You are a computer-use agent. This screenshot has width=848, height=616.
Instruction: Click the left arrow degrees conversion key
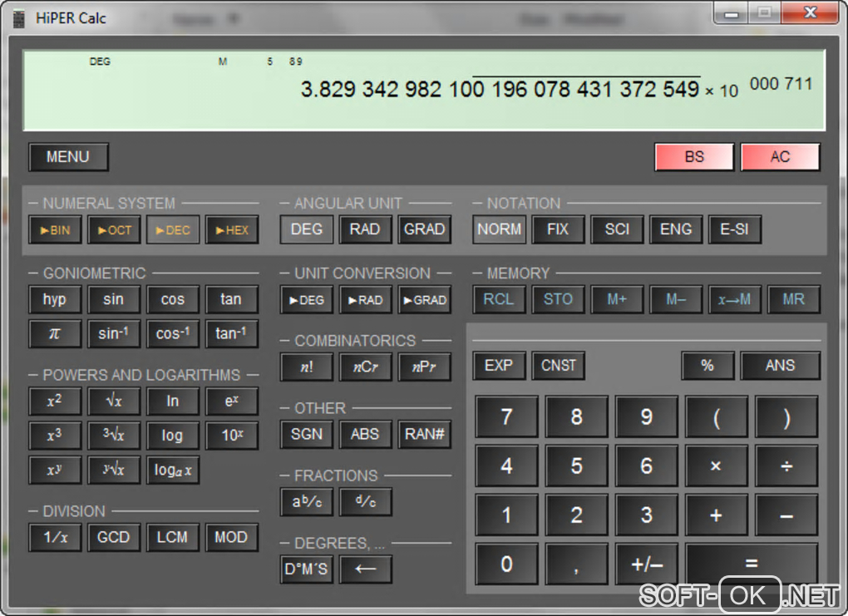coord(365,569)
